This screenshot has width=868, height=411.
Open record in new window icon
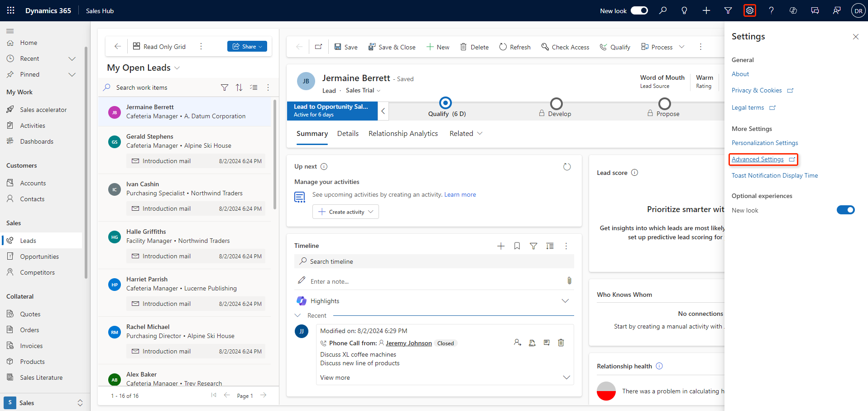pyautogui.click(x=319, y=47)
